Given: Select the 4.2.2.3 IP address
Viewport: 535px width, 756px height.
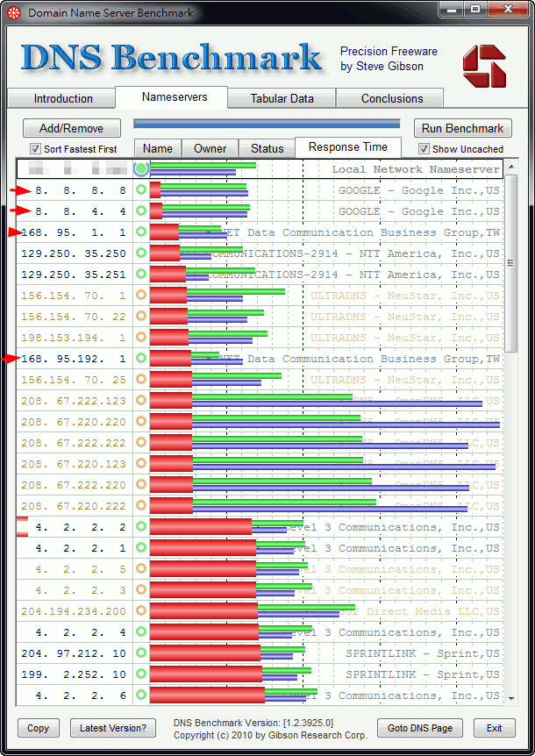Looking at the screenshot, I should tap(80, 590).
